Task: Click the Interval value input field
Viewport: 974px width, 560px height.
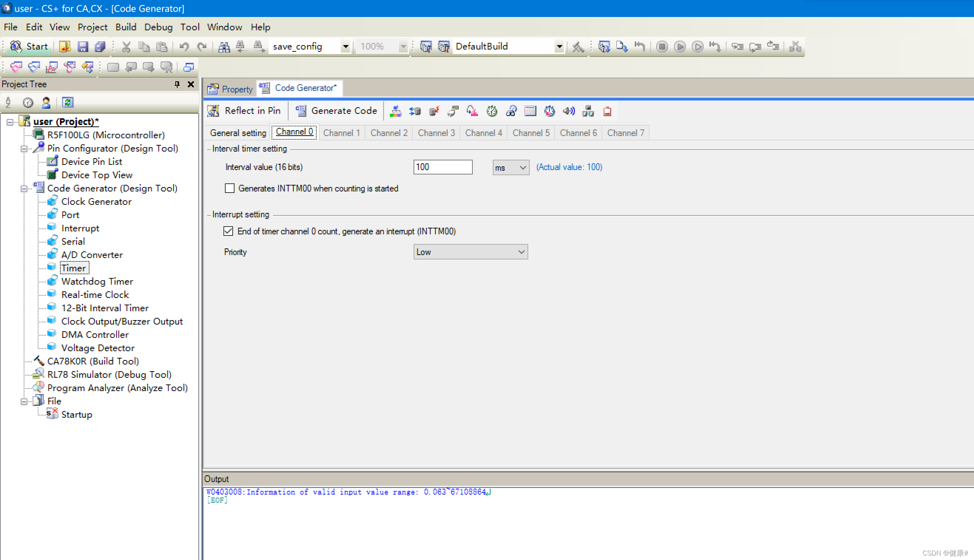Action: pyautogui.click(x=442, y=167)
